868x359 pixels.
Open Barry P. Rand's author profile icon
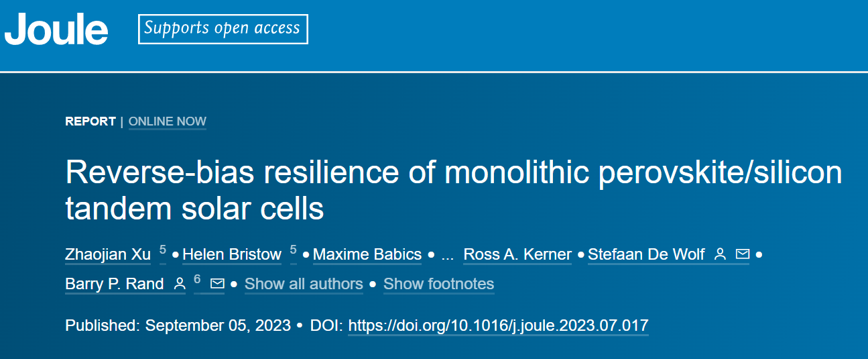(180, 284)
